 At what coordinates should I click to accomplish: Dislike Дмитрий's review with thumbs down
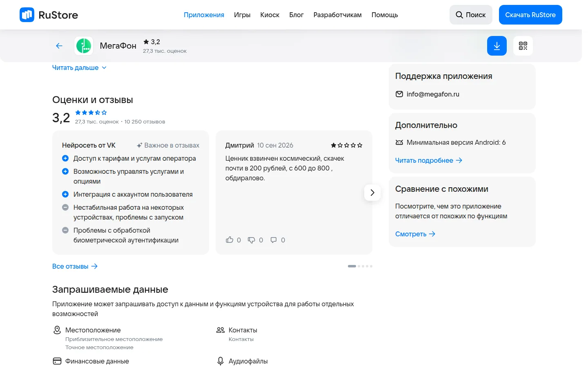252,240
